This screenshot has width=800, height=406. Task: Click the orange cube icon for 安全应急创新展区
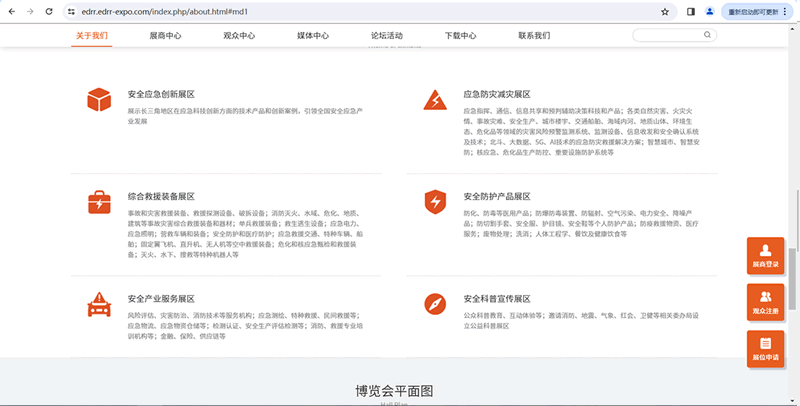(98, 100)
